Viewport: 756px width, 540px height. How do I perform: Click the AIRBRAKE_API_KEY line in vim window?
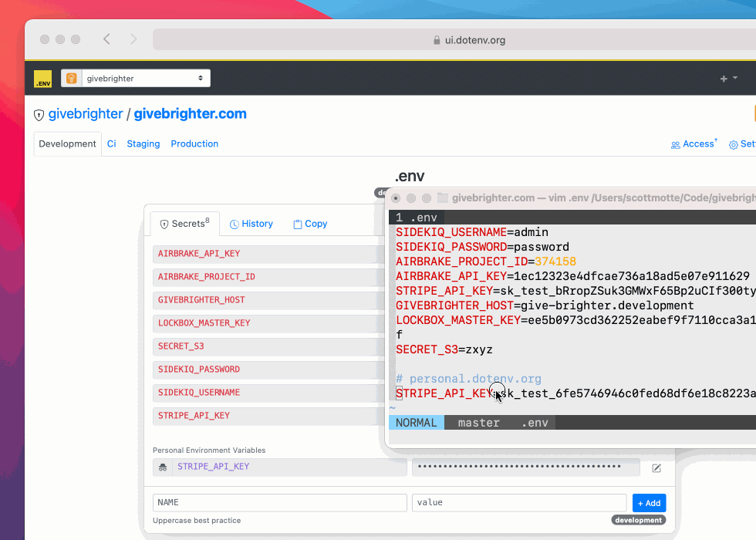coord(572,276)
